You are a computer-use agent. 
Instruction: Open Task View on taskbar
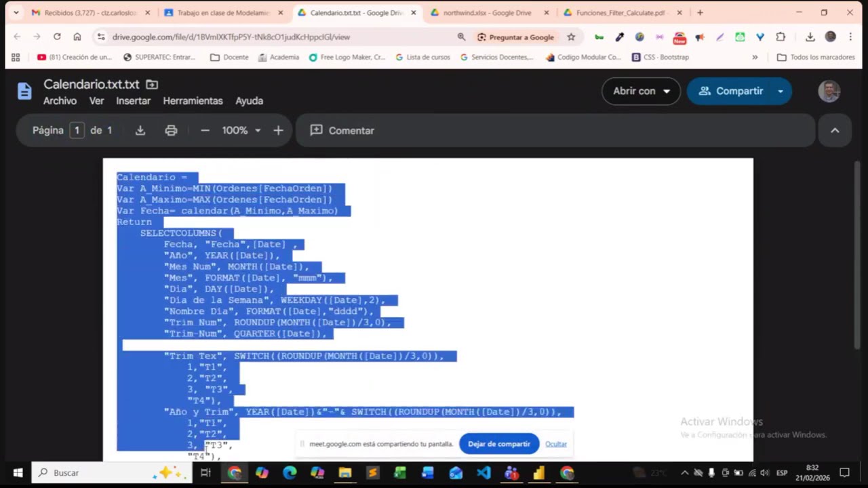coord(205,472)
